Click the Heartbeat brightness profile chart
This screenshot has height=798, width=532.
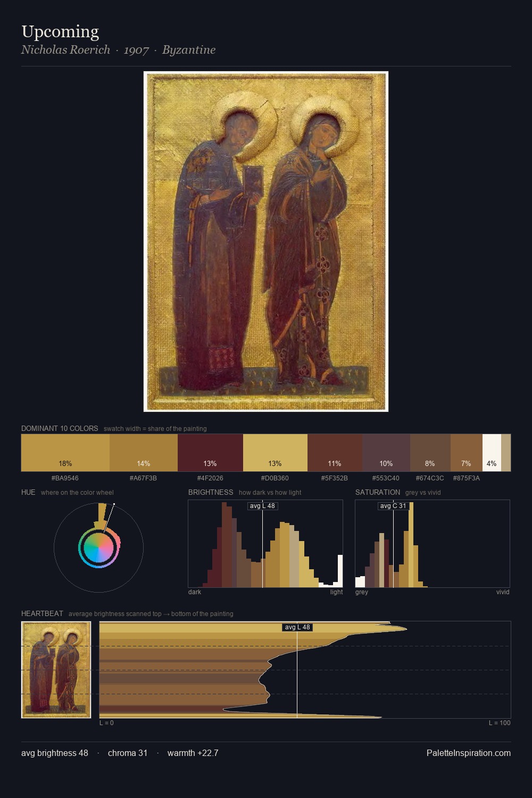coord(305,670)
